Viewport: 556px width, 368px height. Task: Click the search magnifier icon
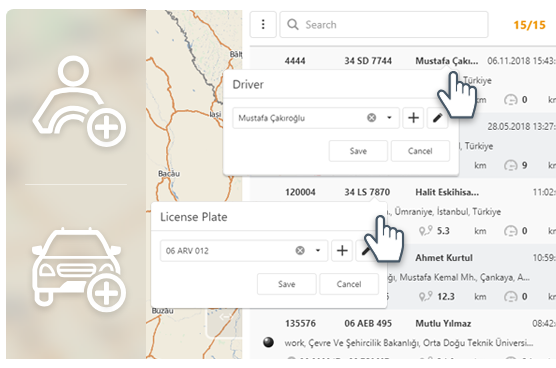(293, 24)
